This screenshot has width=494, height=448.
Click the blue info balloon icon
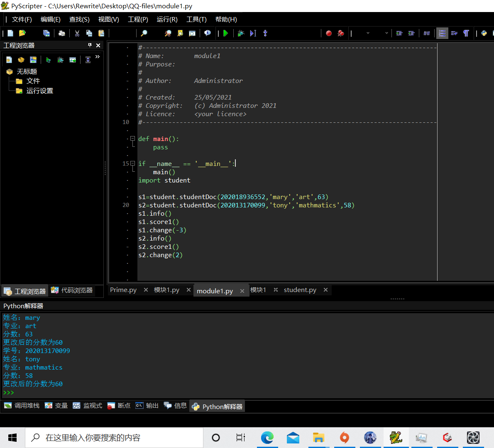point(207,33)
